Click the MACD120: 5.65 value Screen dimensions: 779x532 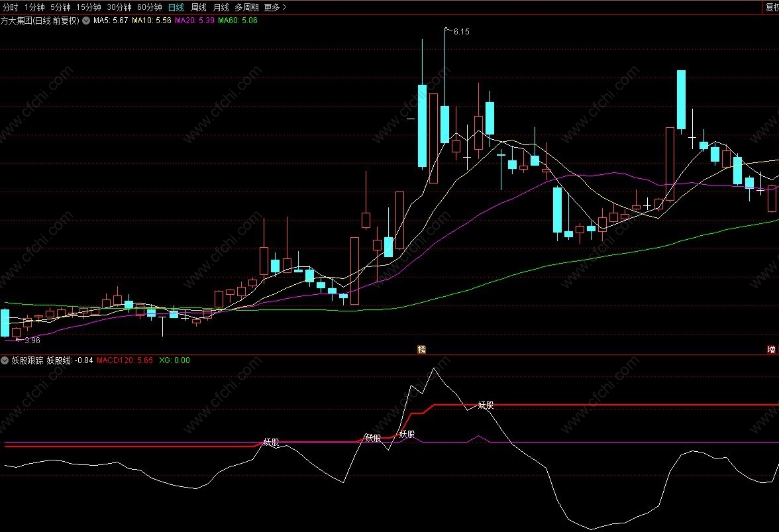pyautogui.click(x=125, y=360)
